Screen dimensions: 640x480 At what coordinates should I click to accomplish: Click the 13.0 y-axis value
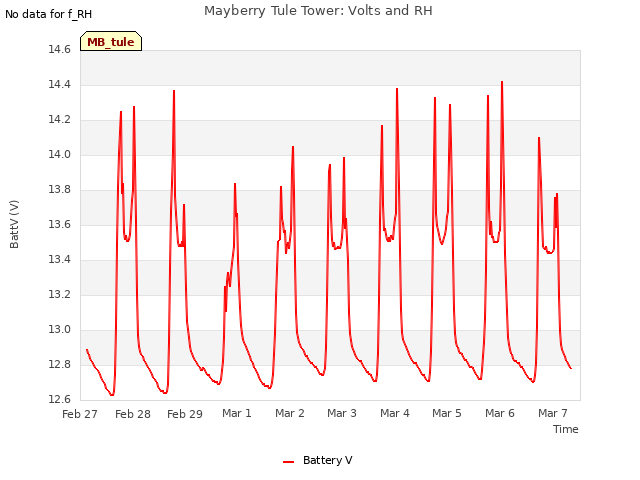[60, 329]
